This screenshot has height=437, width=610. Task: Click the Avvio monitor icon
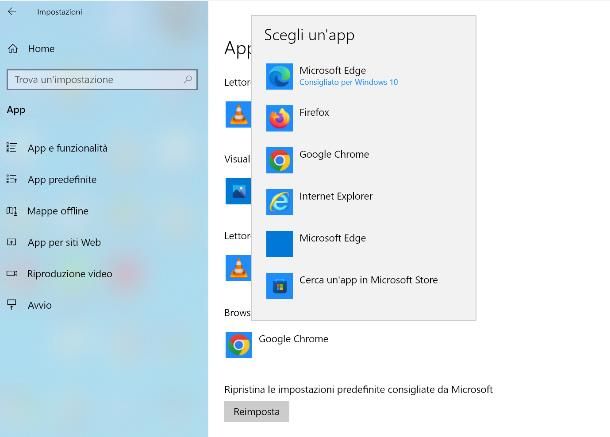tap(12, 304)
